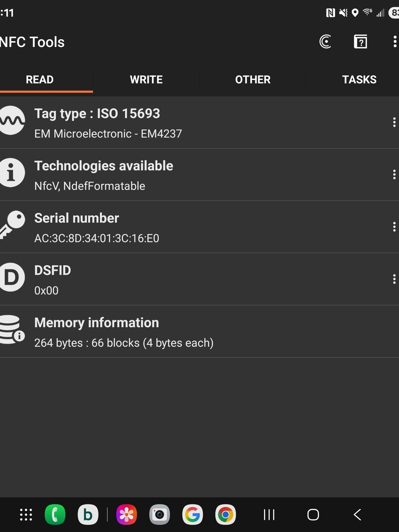This screenshot has width=399, height=532.
Task: Tap the Technologies available heading
Action: pyautogui.click(x=104, y=166)
